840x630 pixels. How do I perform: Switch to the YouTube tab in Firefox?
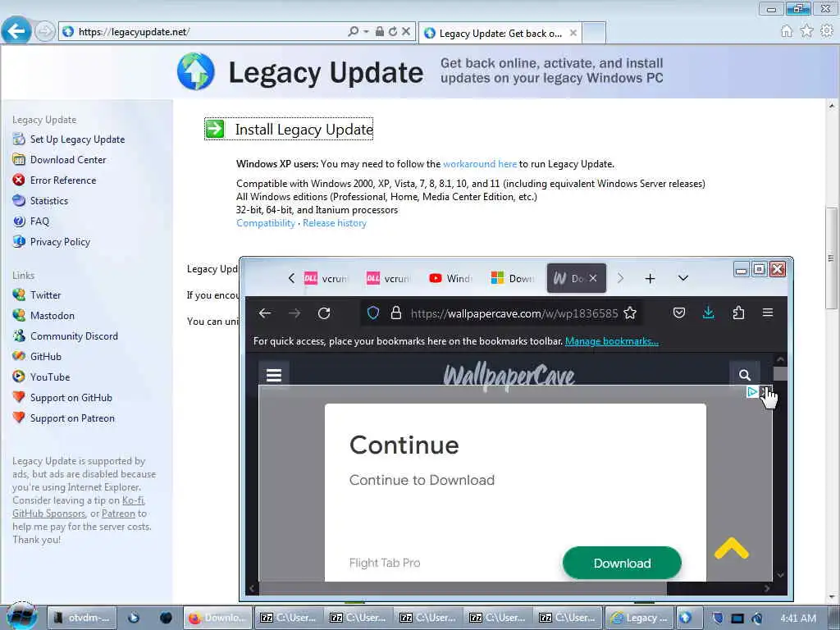point(450,278)
